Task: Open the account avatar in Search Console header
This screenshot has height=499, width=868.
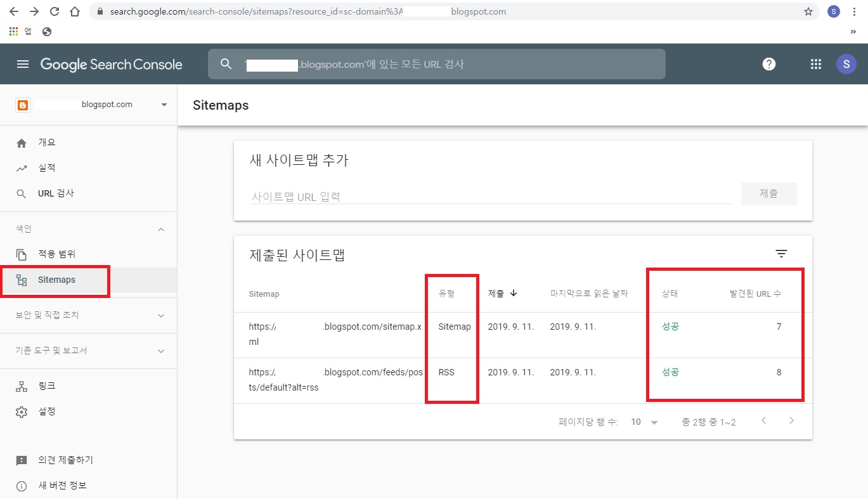Action: pos(846,64)
